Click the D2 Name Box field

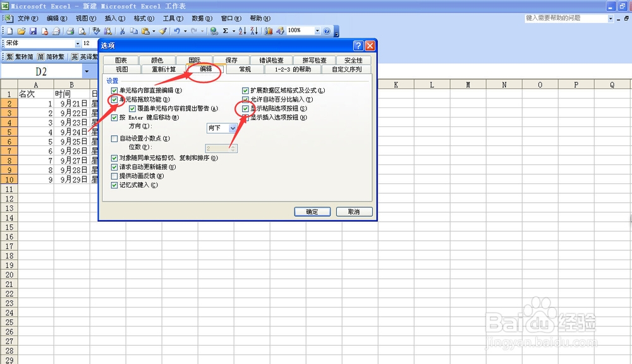(42, 72)
